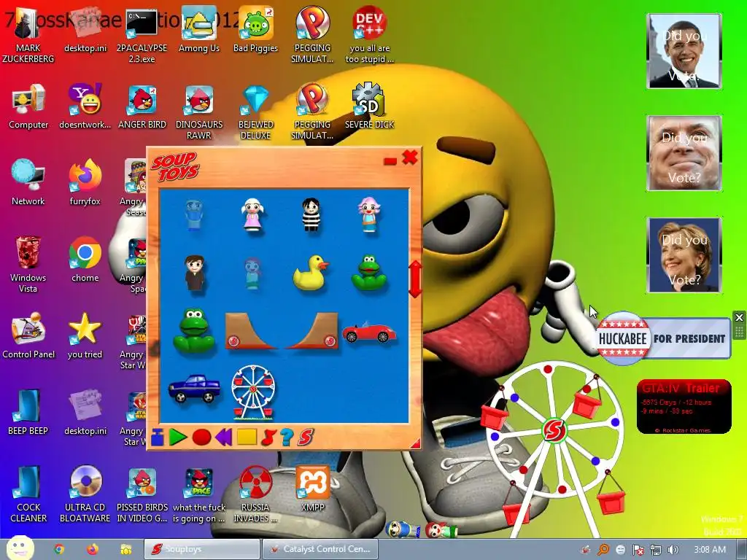Open the volume speaker tray icon
The width and height of the screenshot is (747, 560).
673,550
